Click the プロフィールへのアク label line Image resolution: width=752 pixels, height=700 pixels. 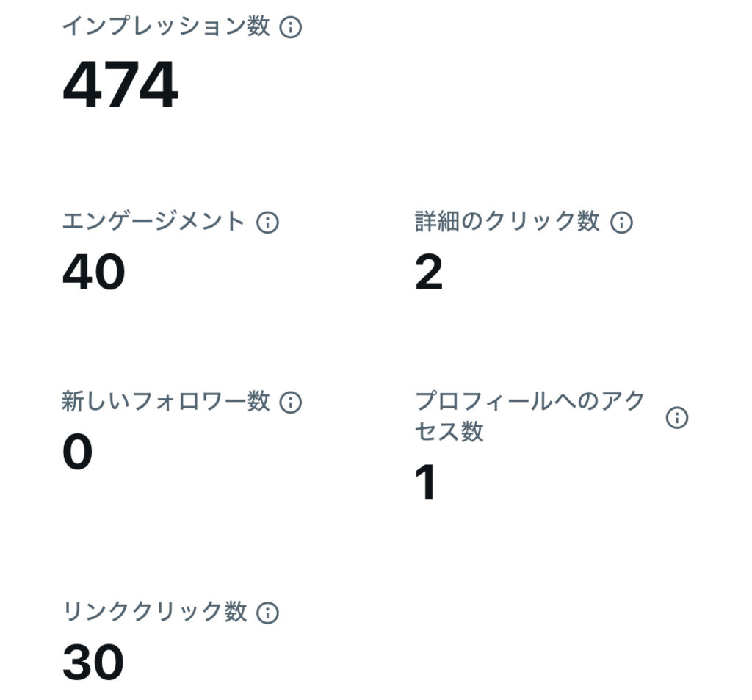[x=530, y=402]
